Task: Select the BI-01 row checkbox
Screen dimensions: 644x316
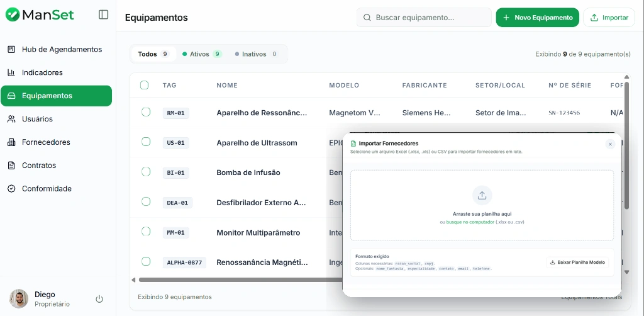Action: pos(146,172)
